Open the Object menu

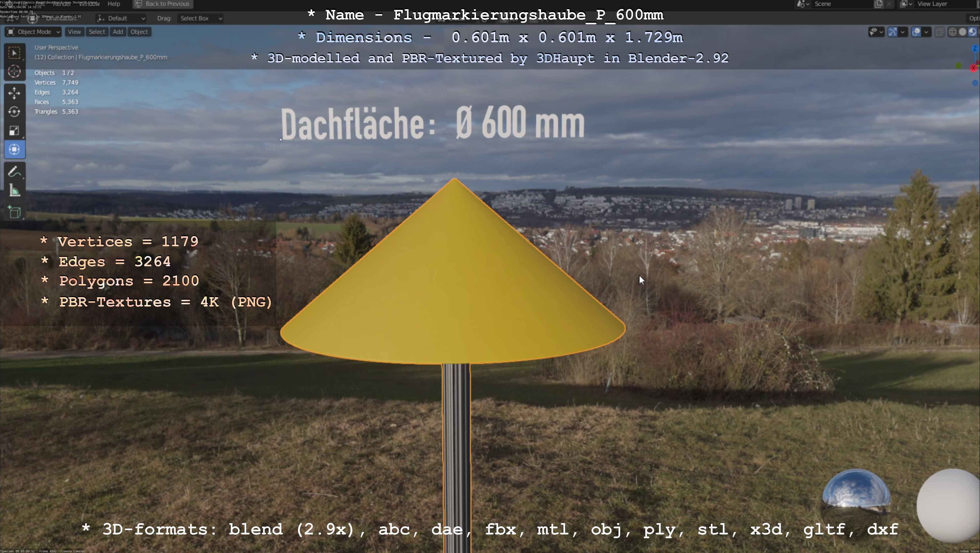tap(139, 32)
